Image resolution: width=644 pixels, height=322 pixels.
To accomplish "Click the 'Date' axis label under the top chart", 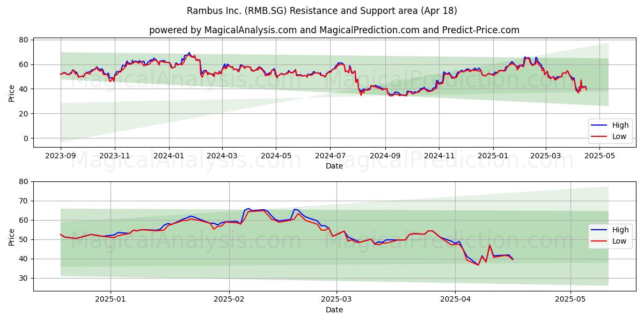I will (x=334, y=166).
